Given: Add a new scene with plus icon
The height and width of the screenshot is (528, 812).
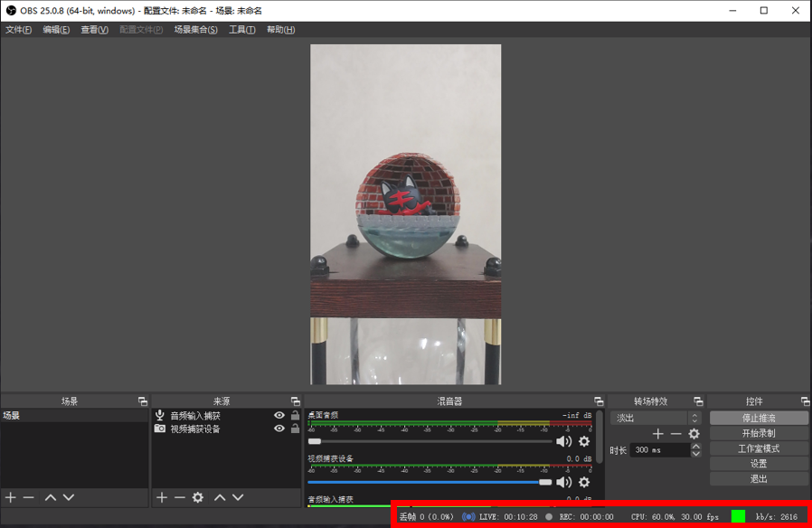Looking at the screenshot, I should [x=11, y=497].
